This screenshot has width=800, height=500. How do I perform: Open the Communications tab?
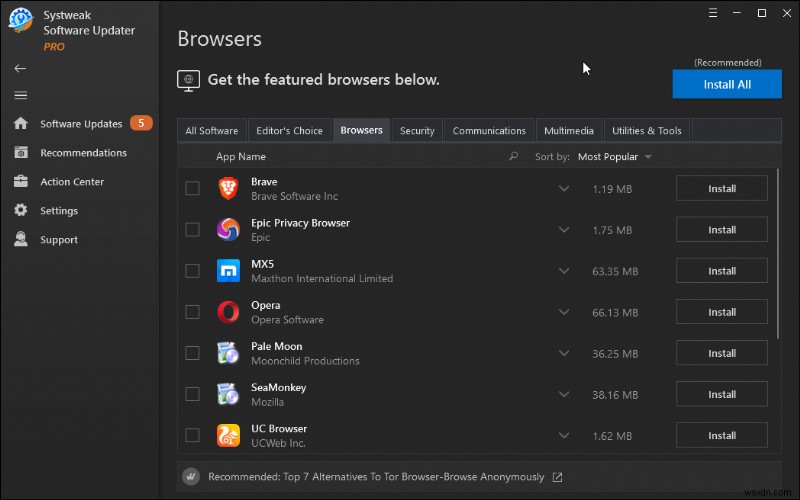(x=489, y=131)
